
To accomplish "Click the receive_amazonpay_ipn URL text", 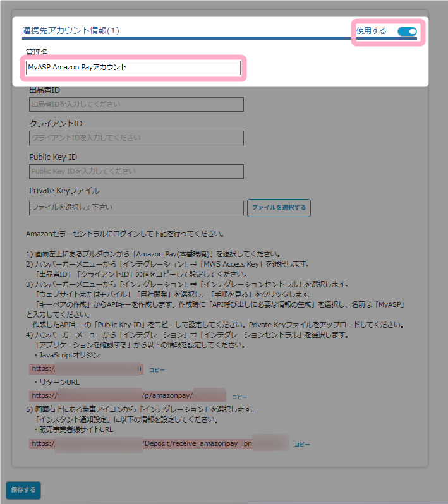I will click(x=158, y=443).
